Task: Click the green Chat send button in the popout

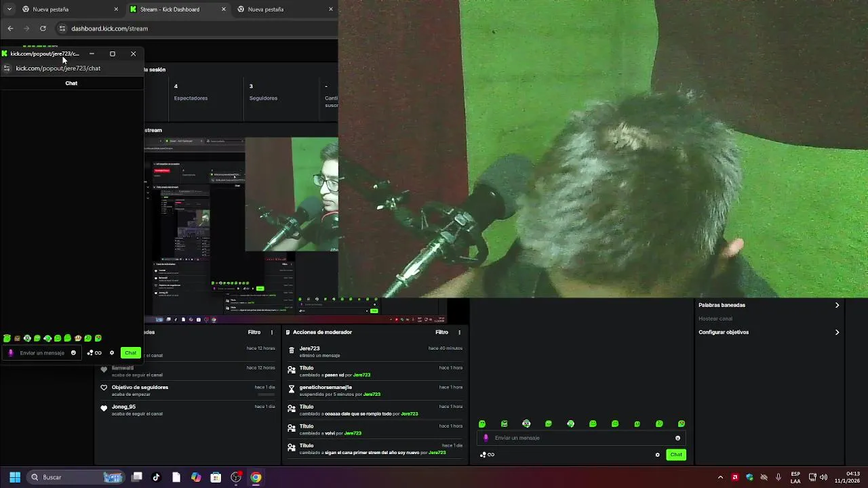Action: pyautogui.click(x=130, y=352)
